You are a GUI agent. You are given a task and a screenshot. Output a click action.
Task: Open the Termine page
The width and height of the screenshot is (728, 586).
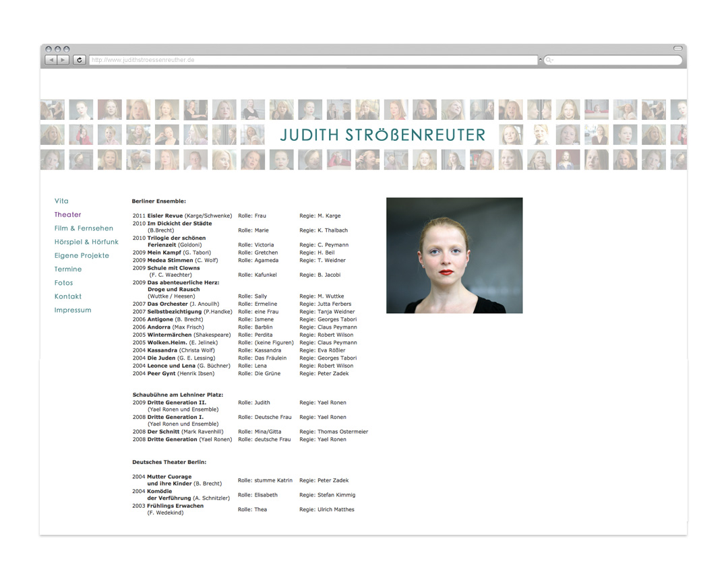tap(68, 269)
